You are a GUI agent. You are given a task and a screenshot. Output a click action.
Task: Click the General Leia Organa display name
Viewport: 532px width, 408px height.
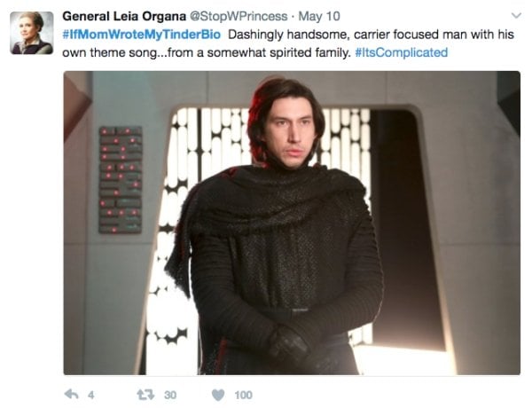click(x=124, y=16)
